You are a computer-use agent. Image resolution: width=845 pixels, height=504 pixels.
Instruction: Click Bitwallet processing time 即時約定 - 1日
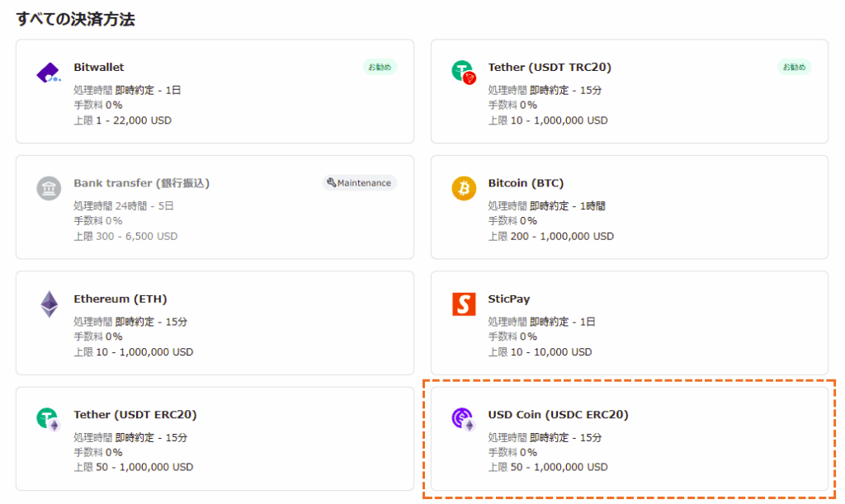click(x=127, y=90)
